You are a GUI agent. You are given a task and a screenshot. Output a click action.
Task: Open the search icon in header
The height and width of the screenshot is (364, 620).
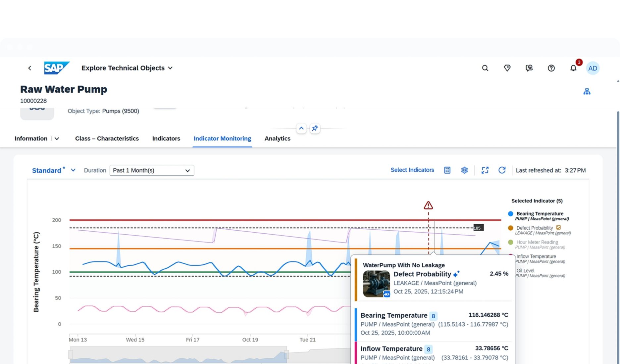click(x=485, y=68)
